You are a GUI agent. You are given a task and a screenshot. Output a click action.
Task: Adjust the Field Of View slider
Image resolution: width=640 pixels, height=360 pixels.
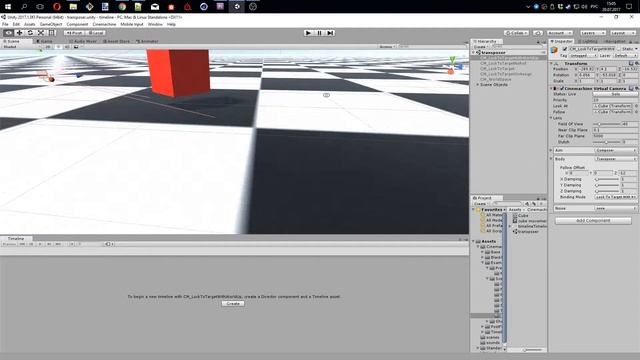[606, 124]
